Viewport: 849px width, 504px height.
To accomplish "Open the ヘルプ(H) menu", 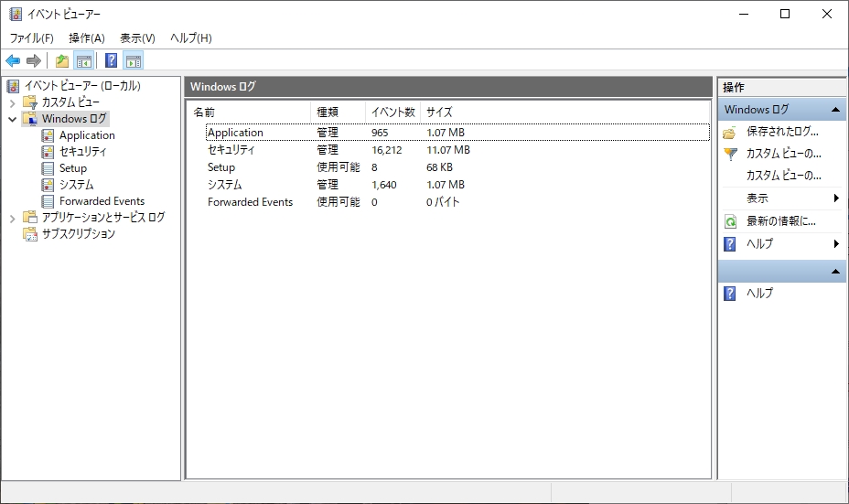I will (x=190, y=38).
